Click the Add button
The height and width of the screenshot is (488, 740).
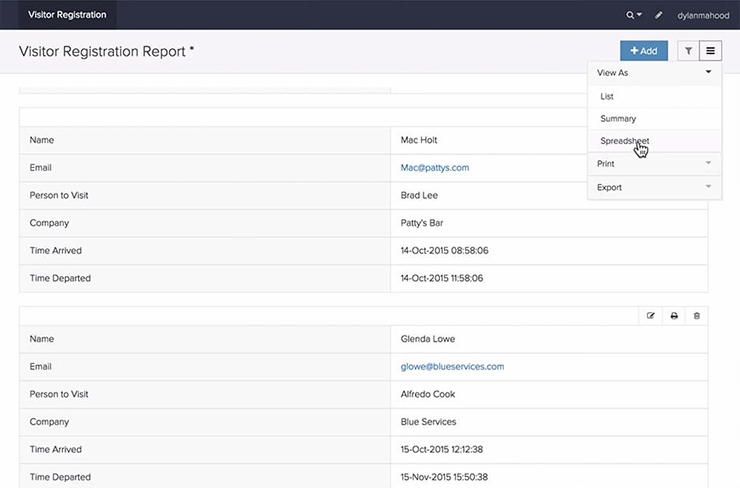pyautogui.click(x=644, y=51)
